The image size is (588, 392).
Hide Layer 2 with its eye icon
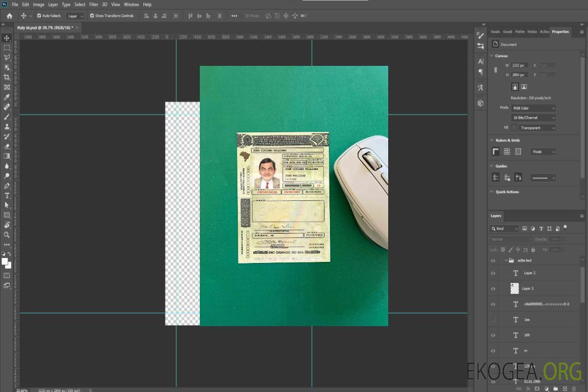coord(493,273)
